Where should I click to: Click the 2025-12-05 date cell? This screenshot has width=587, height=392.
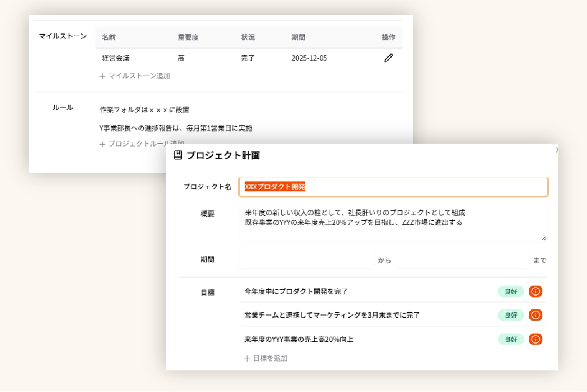(309, 59)
